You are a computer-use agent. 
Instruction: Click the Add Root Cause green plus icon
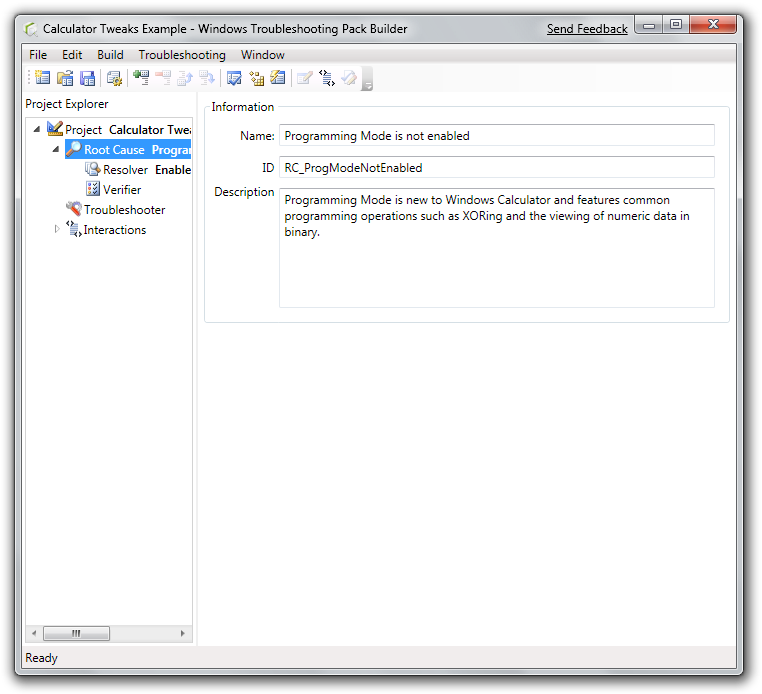(141, 78)
